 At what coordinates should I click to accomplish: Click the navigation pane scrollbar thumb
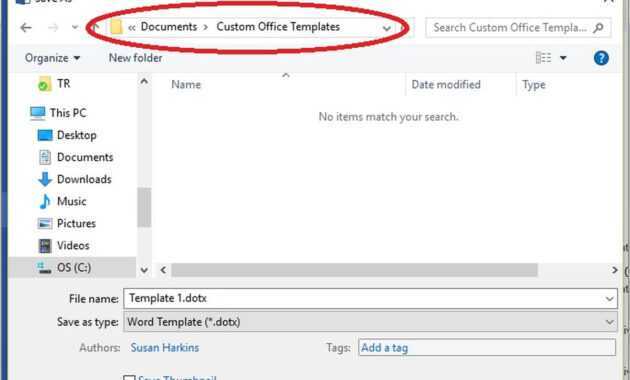click(144, 207)
